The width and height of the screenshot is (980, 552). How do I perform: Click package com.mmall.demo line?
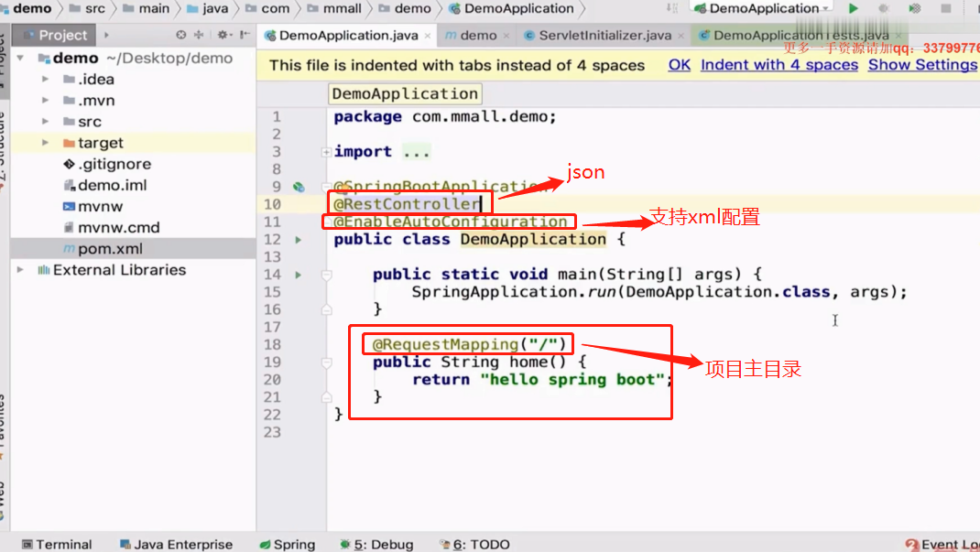click(x=444, y=117)
